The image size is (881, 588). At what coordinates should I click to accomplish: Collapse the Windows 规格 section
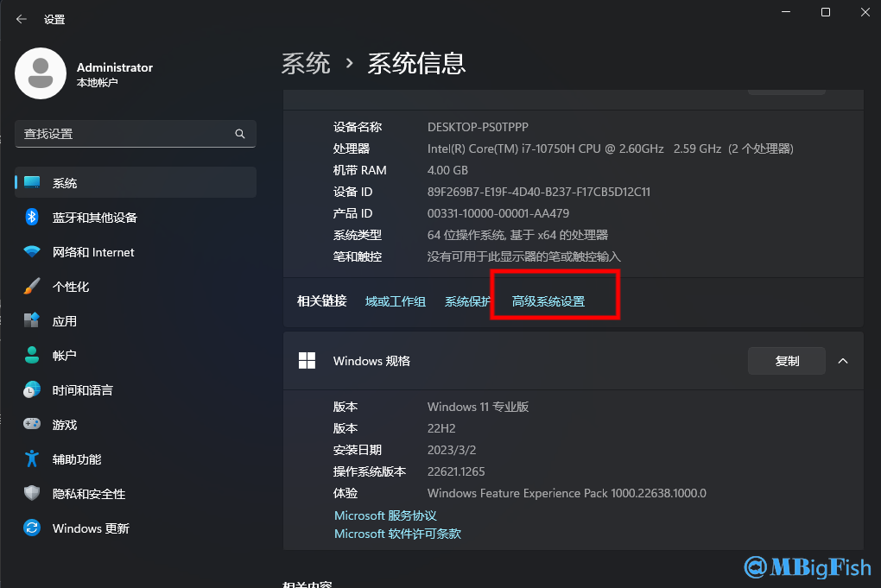[843, 361]
